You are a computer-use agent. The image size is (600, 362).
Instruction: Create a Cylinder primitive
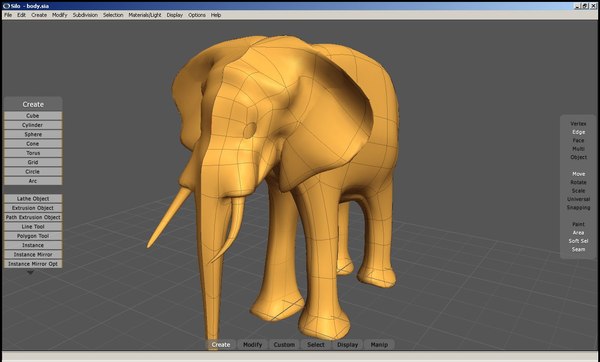(33, 125)
